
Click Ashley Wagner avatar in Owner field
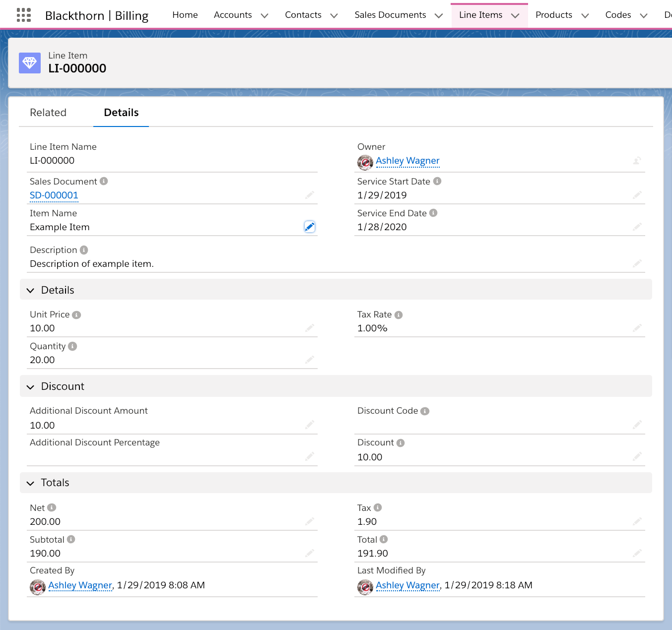point(365,162)
